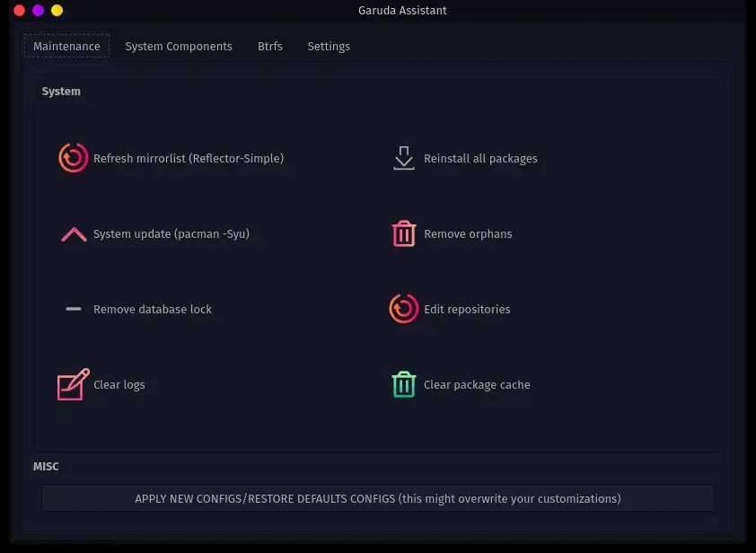Screen dimensions: 756x553
Task: Choose the Clear package cache label
Action: [x=477, y=385]
